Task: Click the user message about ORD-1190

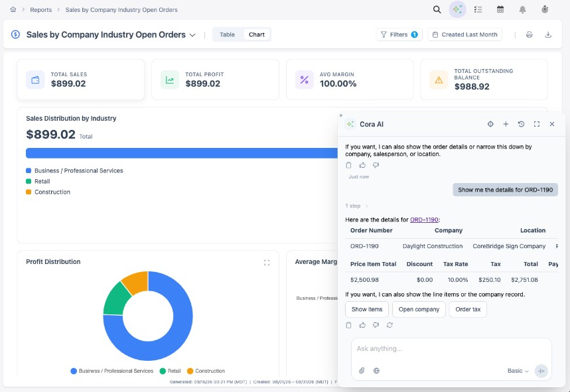Action: pos(505,190)
